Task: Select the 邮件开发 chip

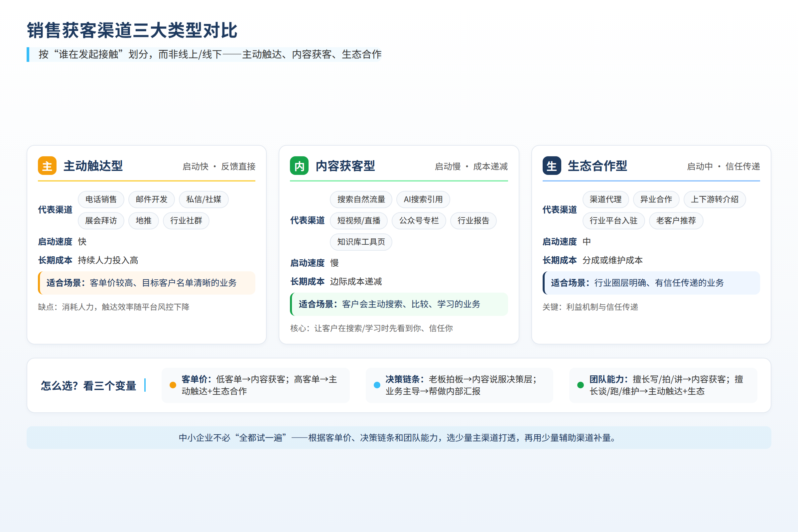Action: 152,199
